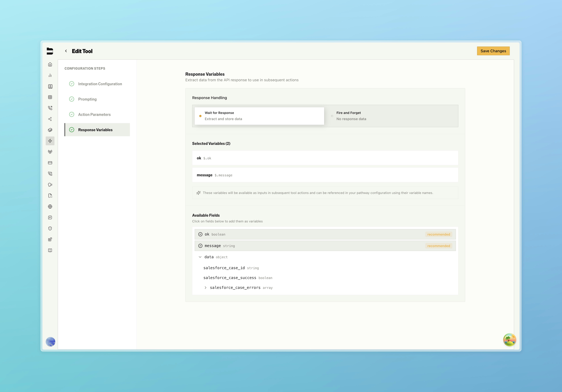This screenshot has width=562, height=392.
Task: Open the credit card billing icon
Action: point(50,163)
